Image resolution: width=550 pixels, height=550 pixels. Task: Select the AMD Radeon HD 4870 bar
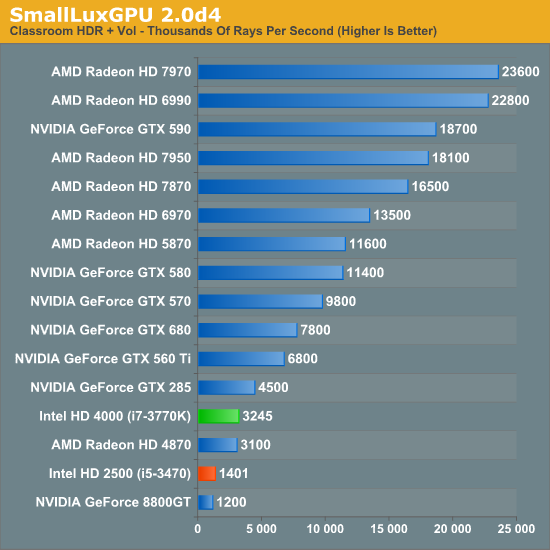tap(218, 445)
